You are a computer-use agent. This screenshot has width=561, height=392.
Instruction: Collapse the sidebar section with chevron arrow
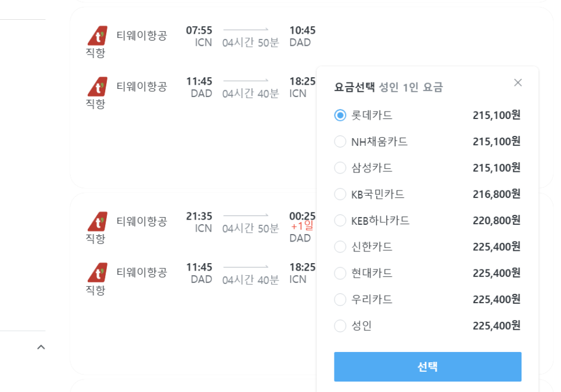tap(41, 347)
